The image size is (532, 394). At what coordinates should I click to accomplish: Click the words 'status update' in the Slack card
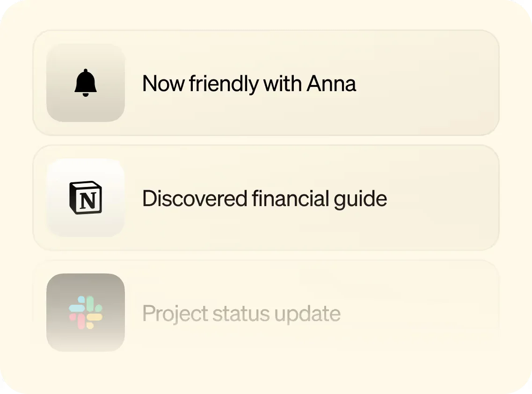coord(277,313)
